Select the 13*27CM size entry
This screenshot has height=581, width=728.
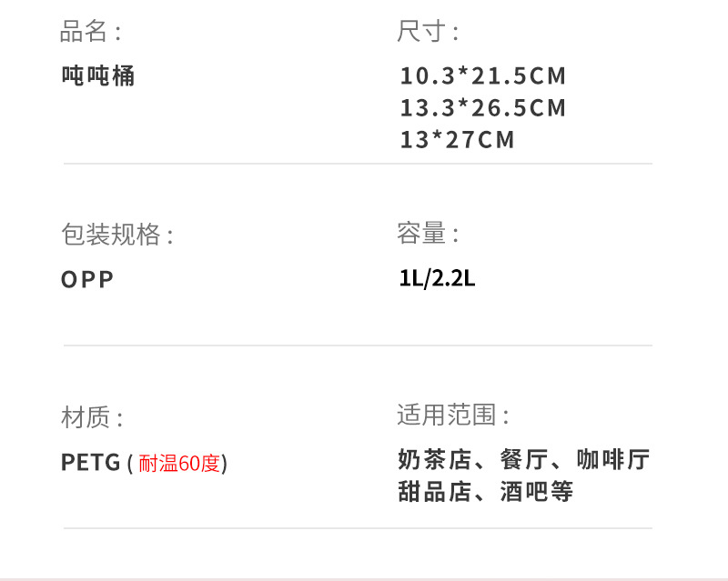point(458,140)
